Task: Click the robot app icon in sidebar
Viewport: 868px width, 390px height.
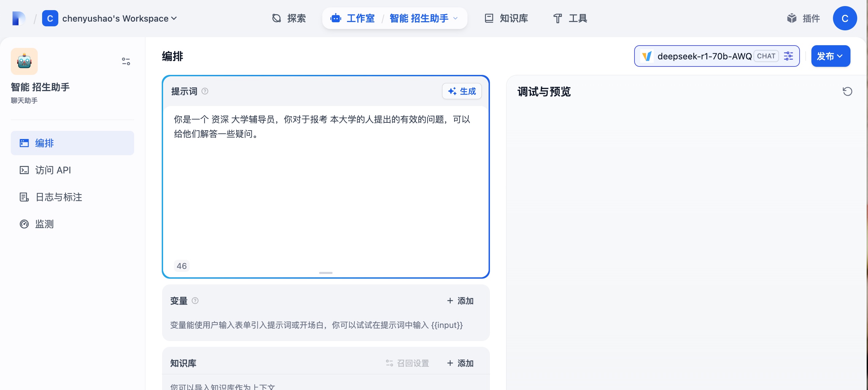Action: click(x=24, y=61)
